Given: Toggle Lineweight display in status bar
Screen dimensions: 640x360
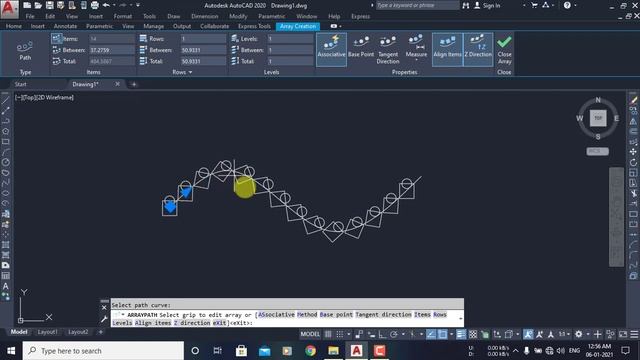Looking at the screenshot, I should pos(461,334).
